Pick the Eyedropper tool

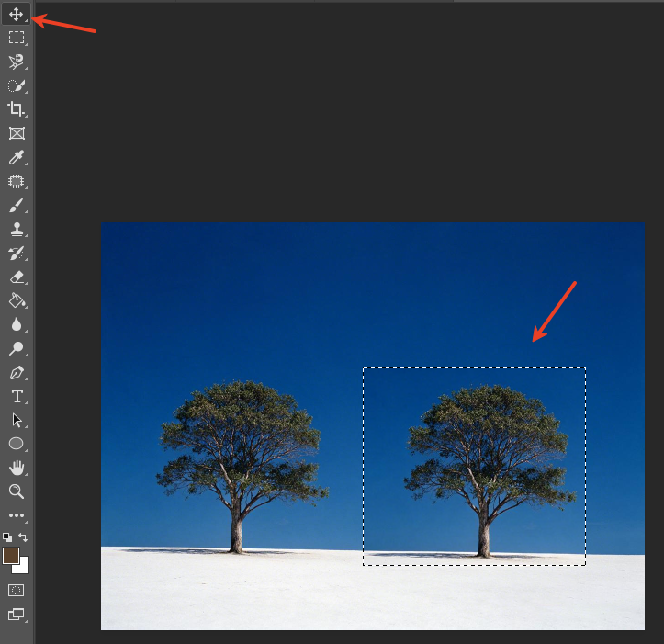tap(17, 158)
